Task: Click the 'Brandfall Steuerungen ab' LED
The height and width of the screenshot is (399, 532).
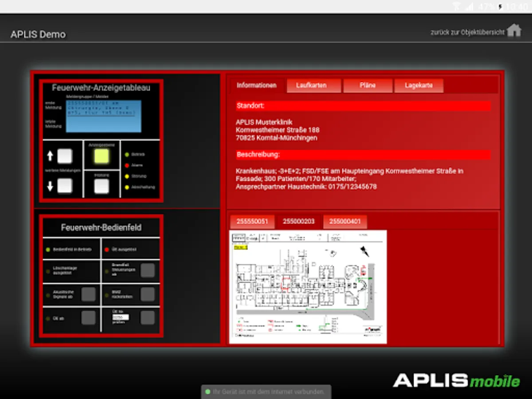Action: pos(106,271)
